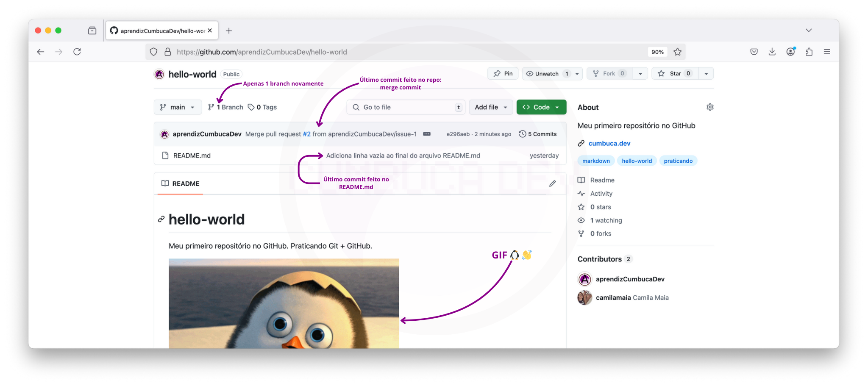Toggle Unwatch for this repository
868x386 pixels.
(547, 74)
